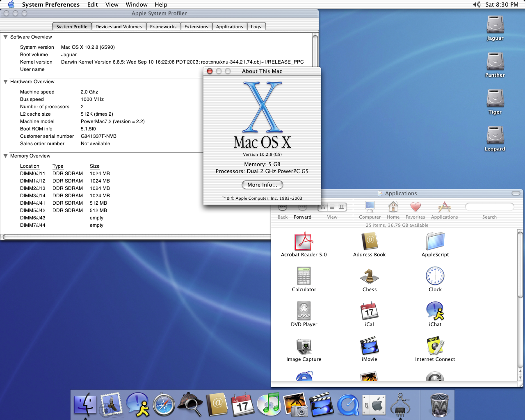Open iPhoto from the Dock

tap(295, 404)
